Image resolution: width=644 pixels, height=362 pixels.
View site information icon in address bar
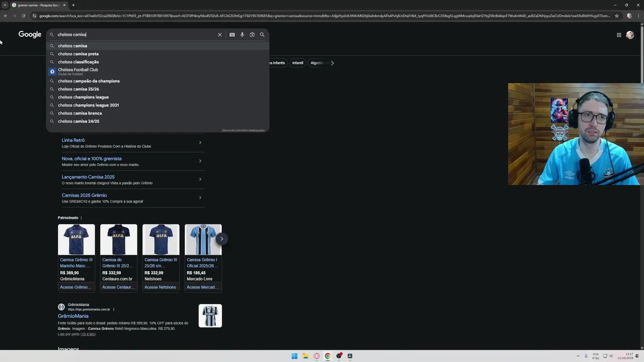34,16
